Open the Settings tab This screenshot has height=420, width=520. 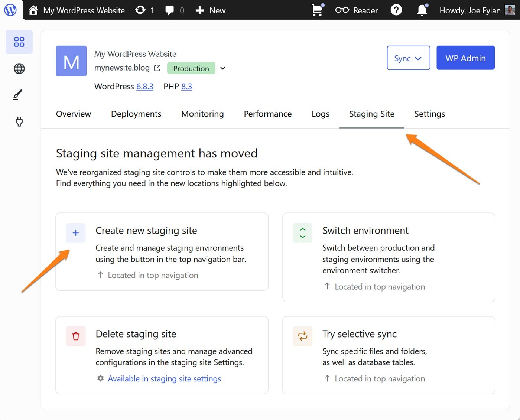(x=429, y=114)
